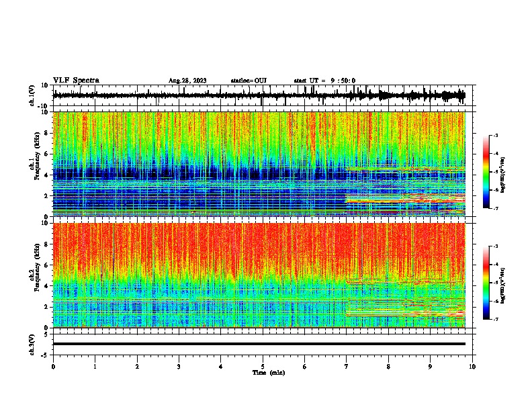The height and width of the screenshot is (411, 532).
Task: Select the ch.1 colorbar log(PSD) label
Action: (503, 175)
